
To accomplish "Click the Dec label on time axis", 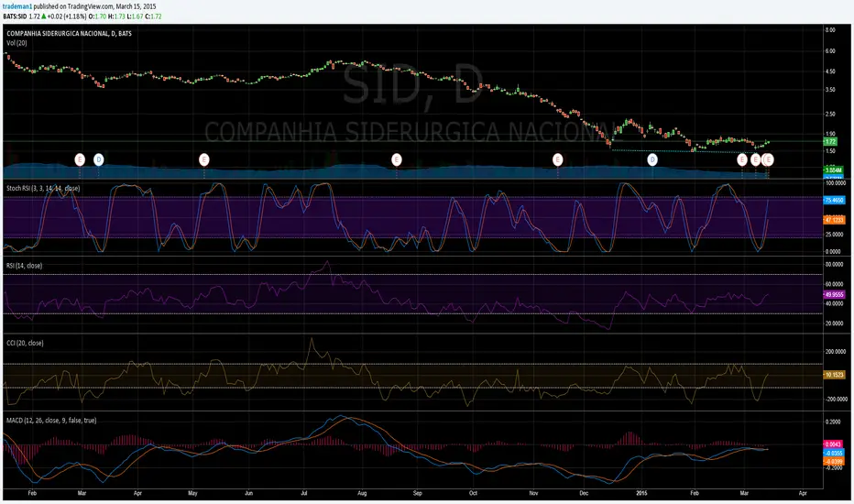I will (584, 493).
